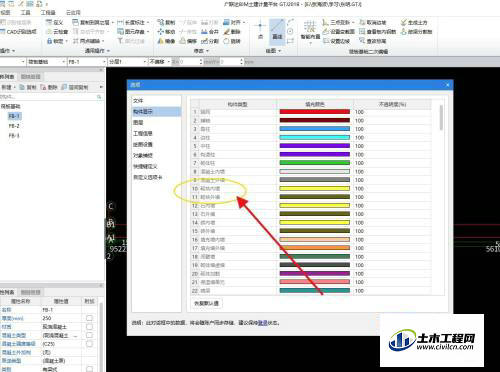Expand the 通用操作 ribbon group arrow
The width and height of the screenshot is (500, 372).
click(108, 51)
